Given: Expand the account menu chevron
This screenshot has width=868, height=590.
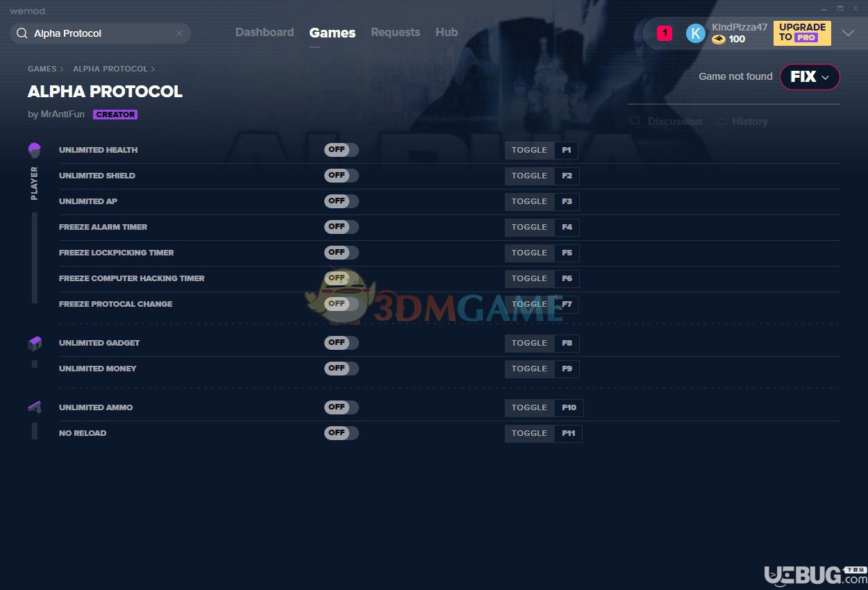Looking at the screenshot, I should click(848, 33).
